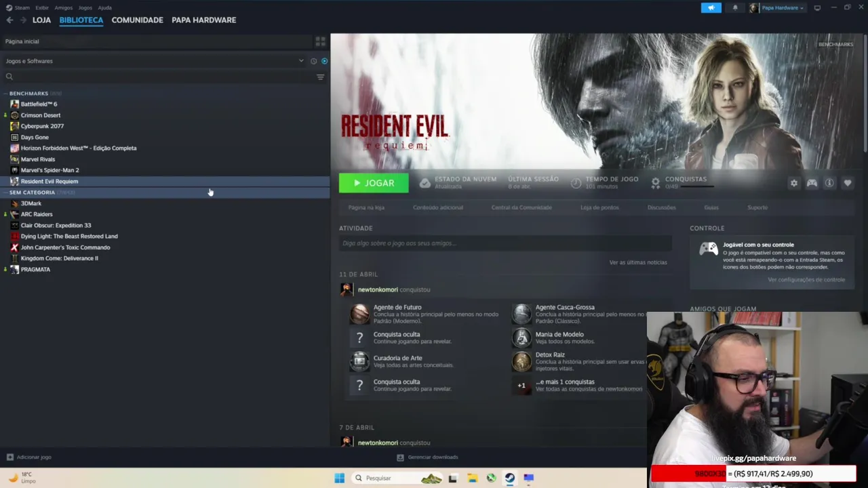Go forward with the right arrow

pos(23,20)
